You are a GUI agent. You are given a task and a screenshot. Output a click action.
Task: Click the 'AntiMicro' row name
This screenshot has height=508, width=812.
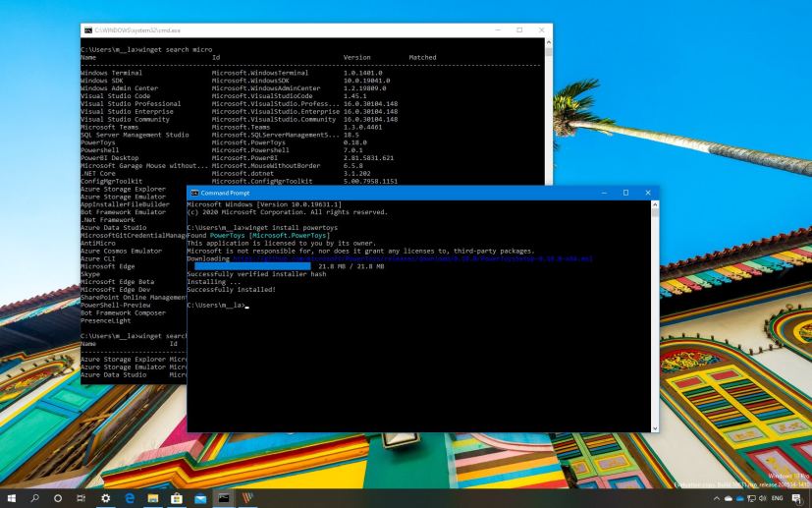tap(98, 243)
